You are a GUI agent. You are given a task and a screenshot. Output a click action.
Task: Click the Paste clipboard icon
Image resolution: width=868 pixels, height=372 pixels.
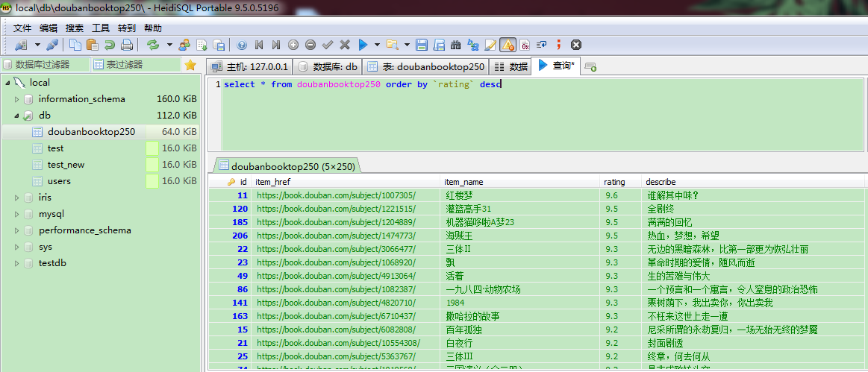point(93,45)
